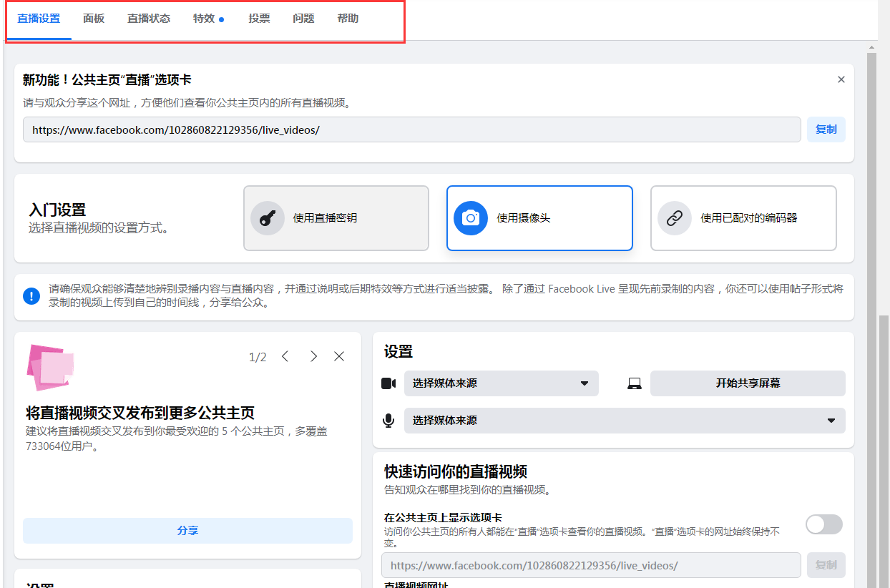
Task: Choose 使用已配对的编码器 option
Action: [x=743, y=218]
